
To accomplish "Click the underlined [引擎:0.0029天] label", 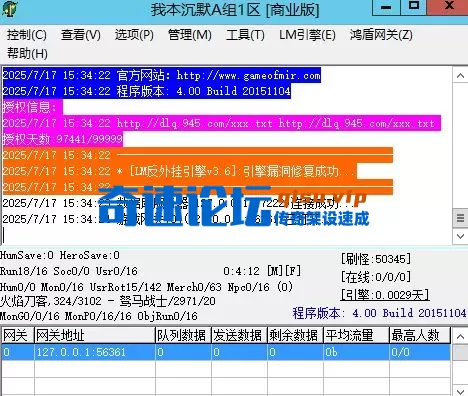I will [385, 295].
